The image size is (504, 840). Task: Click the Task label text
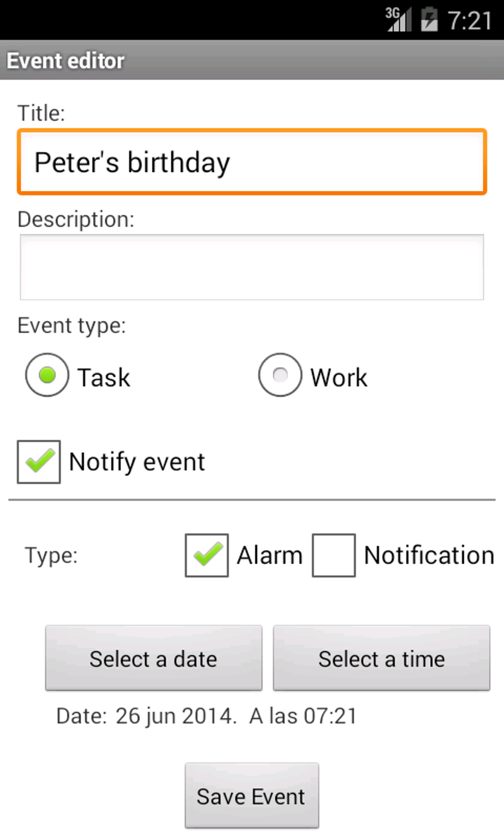point(104,378)
